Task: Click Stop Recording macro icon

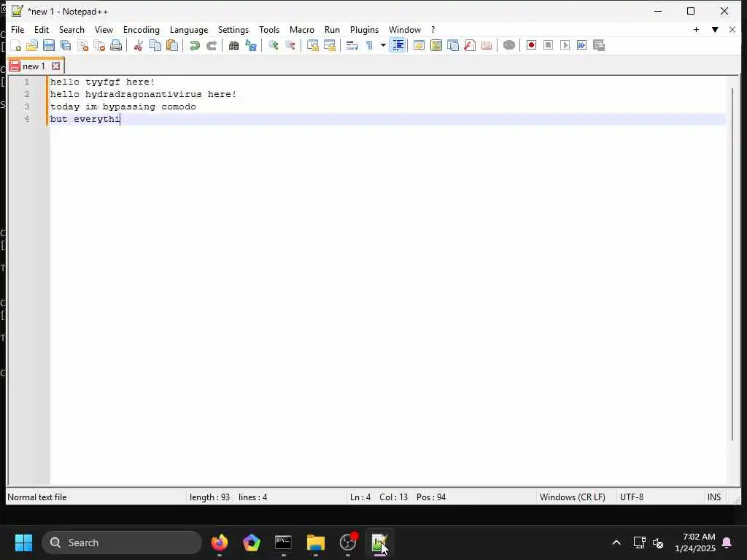Action: click(548, 46)
